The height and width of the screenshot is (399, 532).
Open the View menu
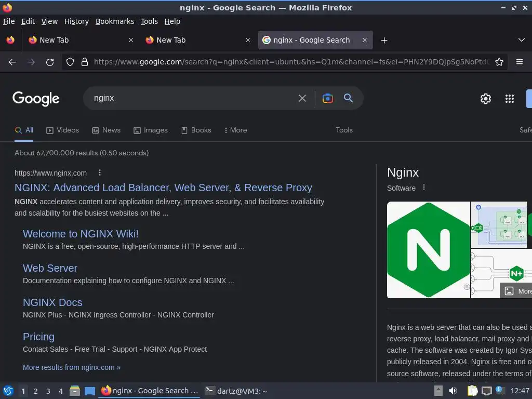pos(49,21)
